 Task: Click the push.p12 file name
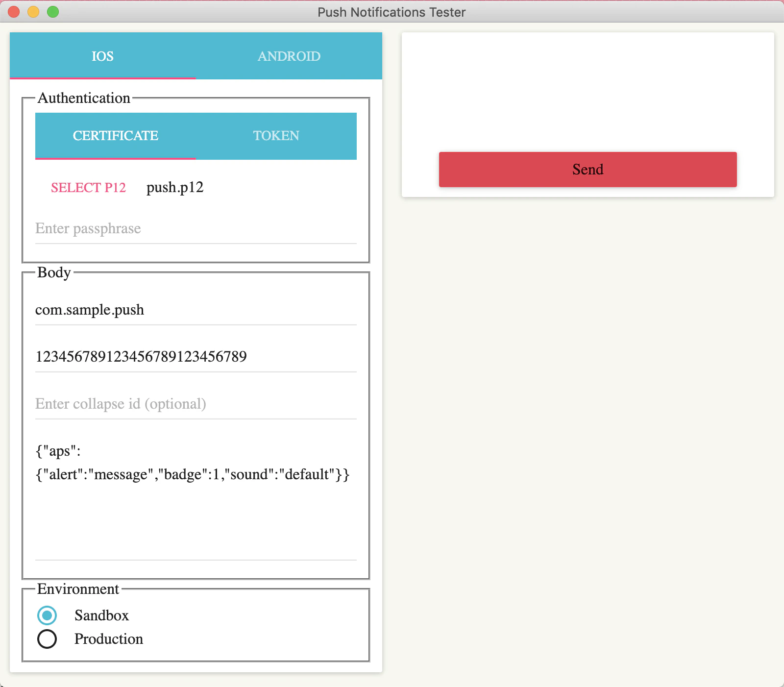[x=175, y=188]
